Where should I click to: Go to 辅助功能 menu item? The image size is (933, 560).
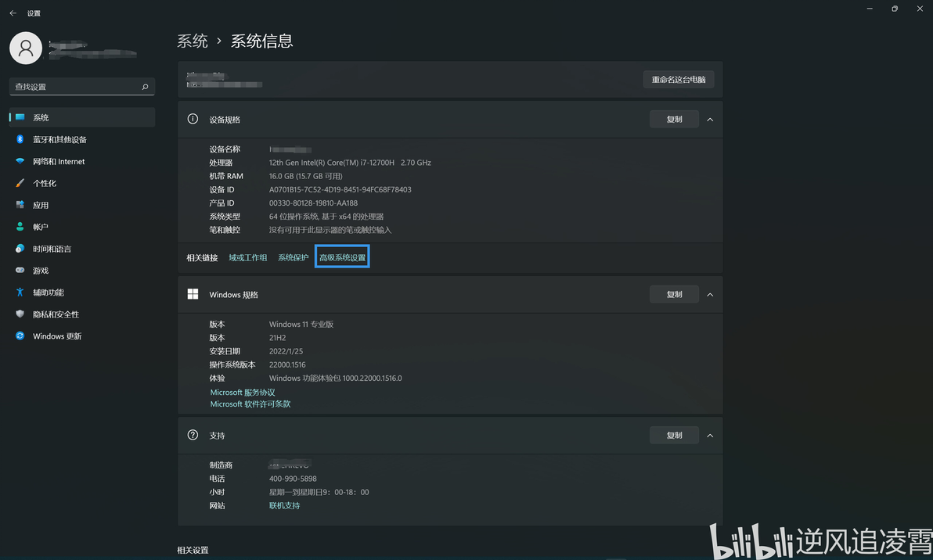coord(82,292)
